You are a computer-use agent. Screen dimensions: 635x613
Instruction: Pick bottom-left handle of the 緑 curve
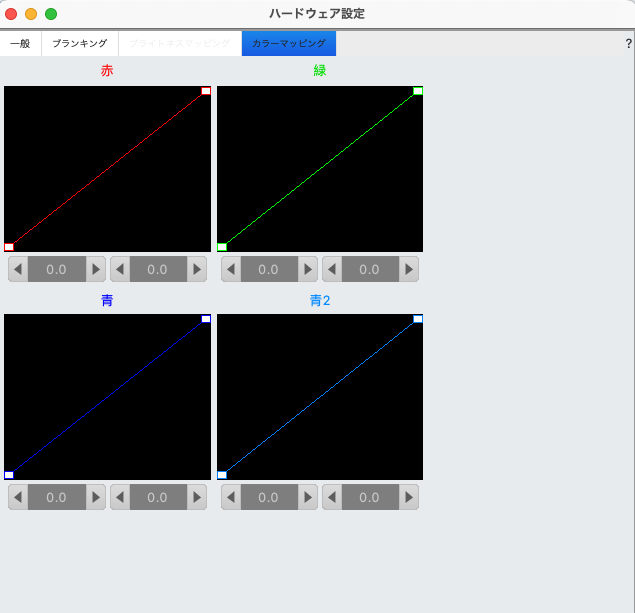point(222,246)
